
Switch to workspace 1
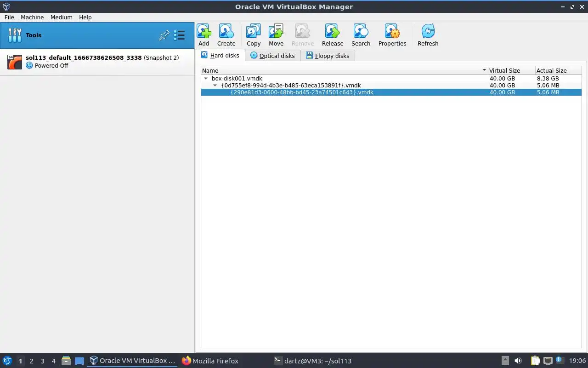(20, 361)
